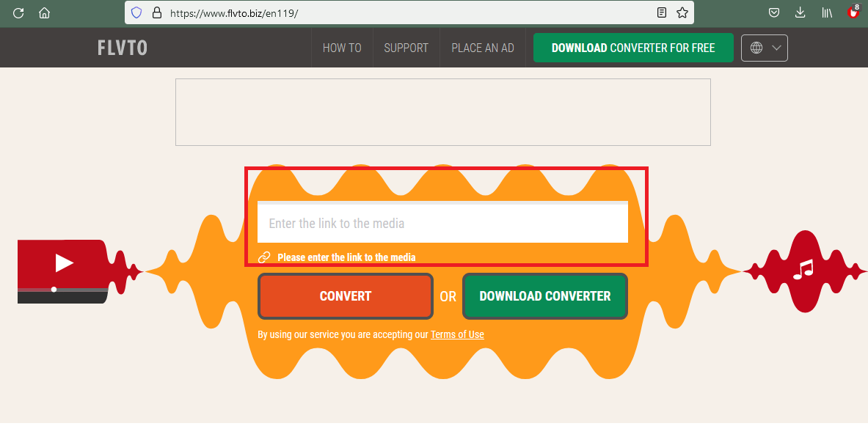Screen dimensions: 868x426
Task: Click the home icon in the browser toolbar
Action: tap(44, 12)
